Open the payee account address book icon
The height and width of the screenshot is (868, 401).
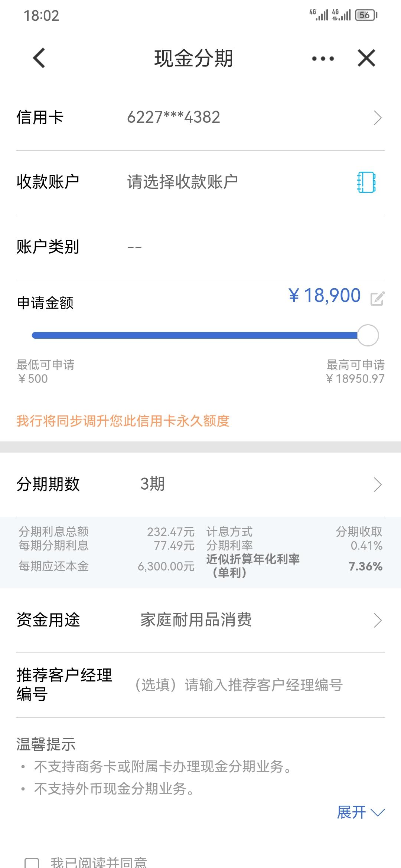[x=366, y=182]
